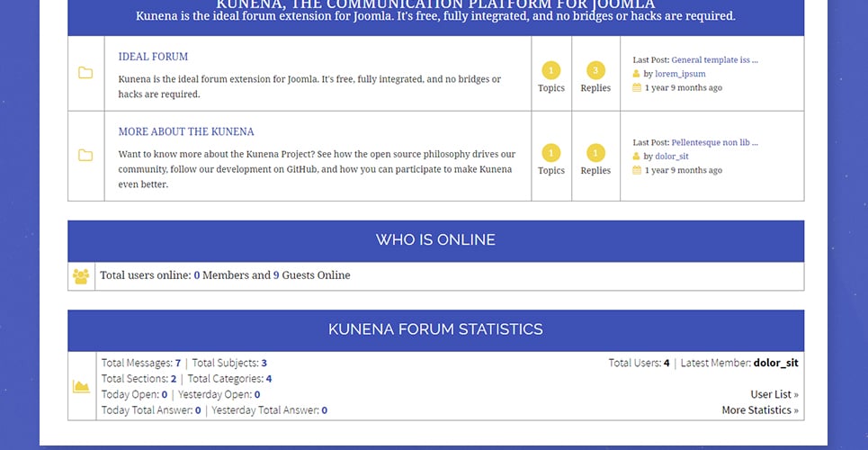Screen dimensions: 868x450
Task: Click the Replies badge in More About Kunena row
Action: point(595,153)
